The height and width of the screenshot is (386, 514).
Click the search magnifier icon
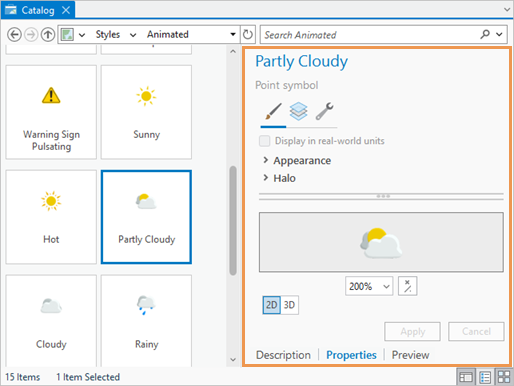pyautogui.click(x=485, y=34)
